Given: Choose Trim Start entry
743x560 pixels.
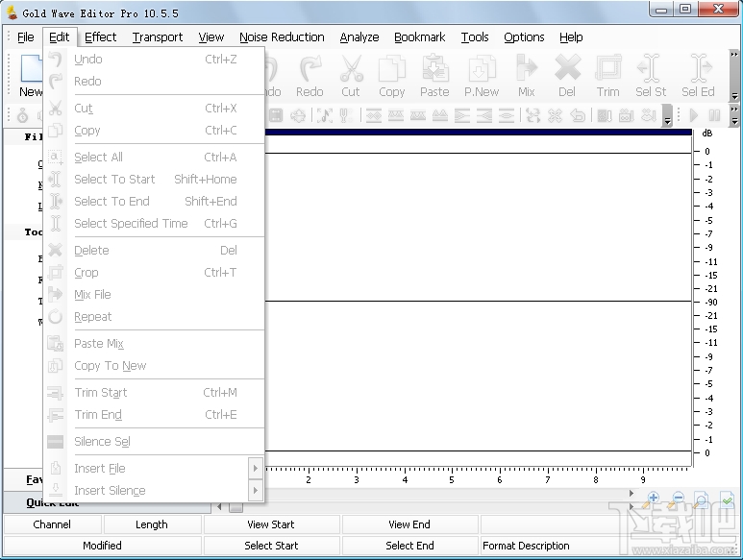Looking at the screenshot, I should click(x=154, y=393).
